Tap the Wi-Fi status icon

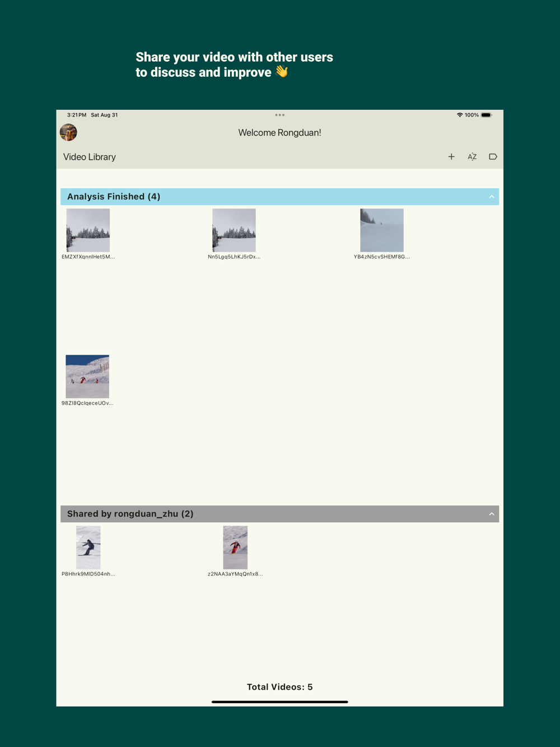coord(460,115)
